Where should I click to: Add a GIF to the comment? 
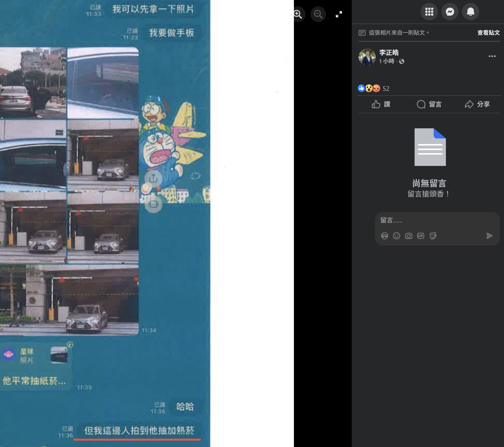pyautogui.click(x=420, y=236)
